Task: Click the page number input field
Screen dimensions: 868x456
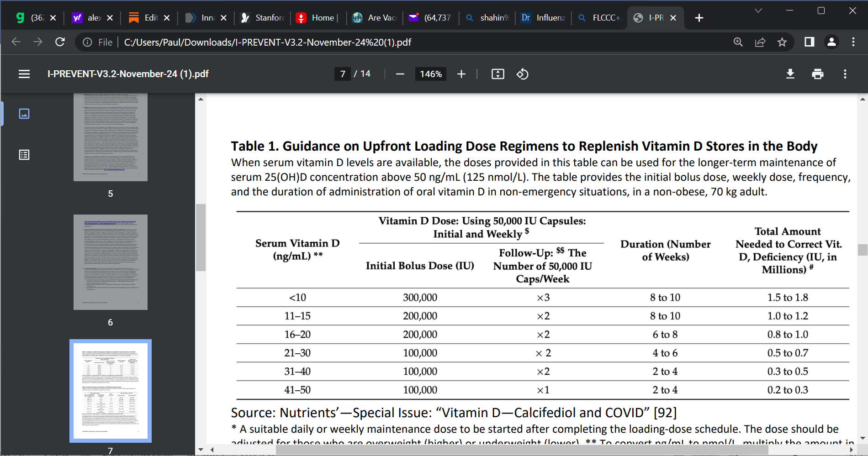Action: pyautogui.click(x=343, y=74)
